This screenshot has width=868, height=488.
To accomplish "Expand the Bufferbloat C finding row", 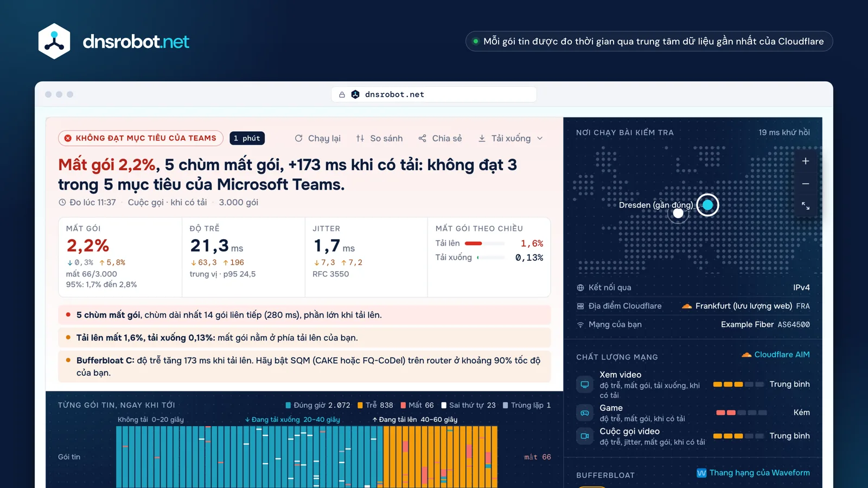I will coord(304,367).
